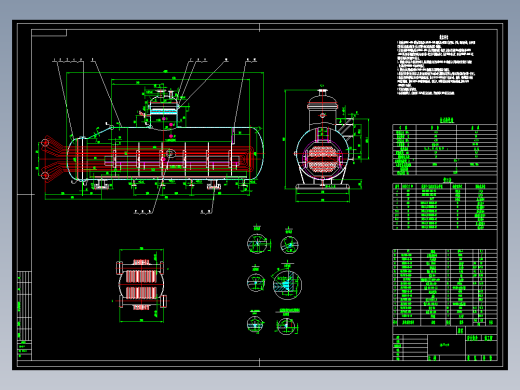The width and height of the screenshot is (520, 390).
Task: Click the top nozzle flange on the end view
Action: point(322,91)
